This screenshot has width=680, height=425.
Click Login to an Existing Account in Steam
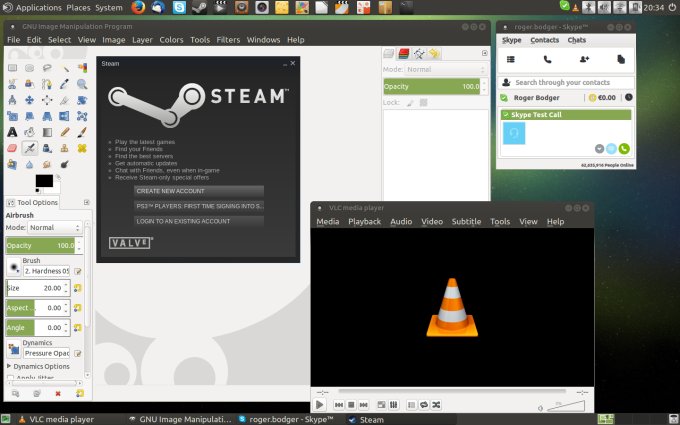[x=199, y=221]
